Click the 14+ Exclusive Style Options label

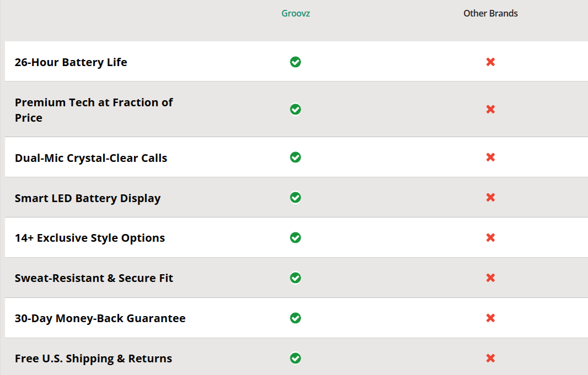(90, 237)
